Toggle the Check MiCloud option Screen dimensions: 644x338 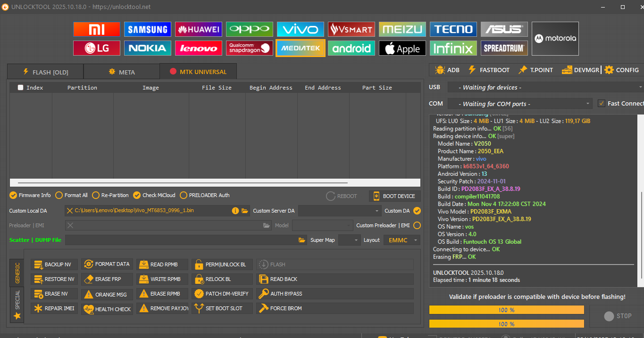click(x=137, y=195)
